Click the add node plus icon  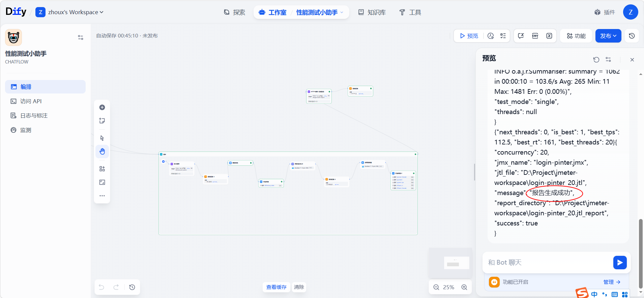pos(102,107)
